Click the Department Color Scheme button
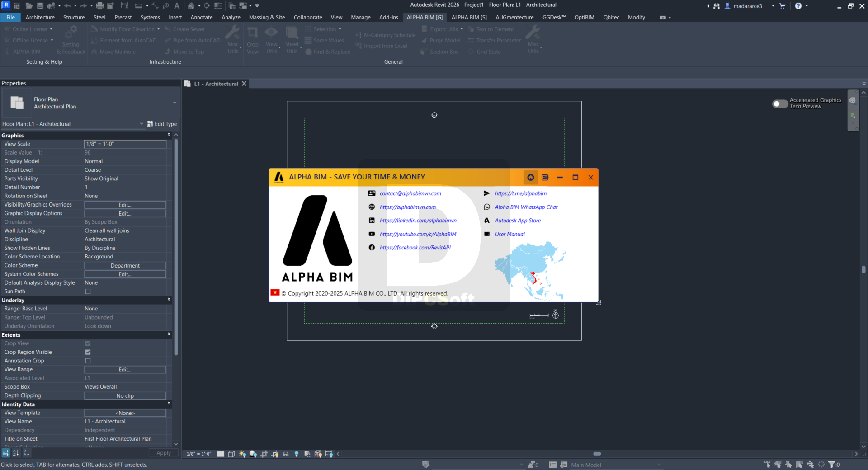868x470 pixels. (125, 266)
